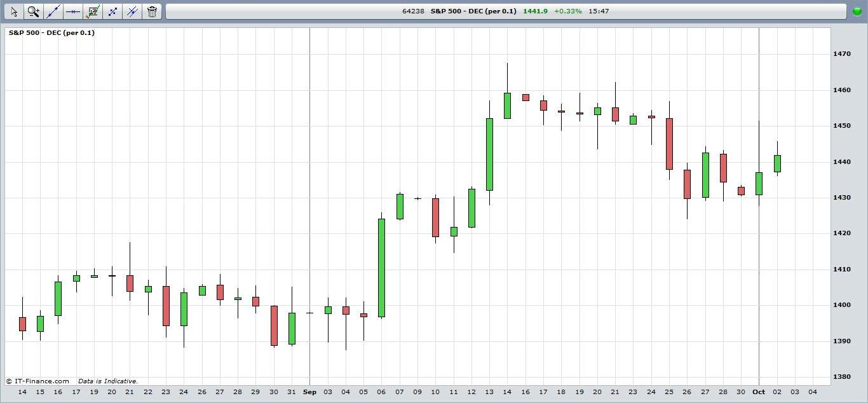Click the S&P 500 - DEC title in the top bar
The image size is (868, 403).
pyautogui.click(x=473, y=11)
